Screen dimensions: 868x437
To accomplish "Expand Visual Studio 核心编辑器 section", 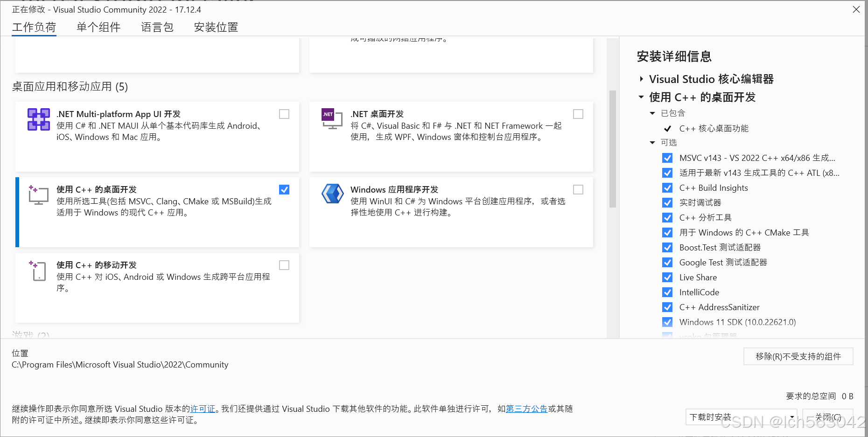I will point(642,79).
